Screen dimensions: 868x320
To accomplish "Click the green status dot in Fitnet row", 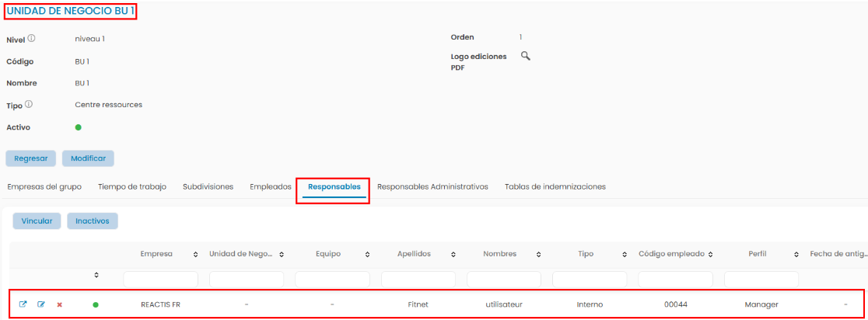I will (x=96, y=304).
